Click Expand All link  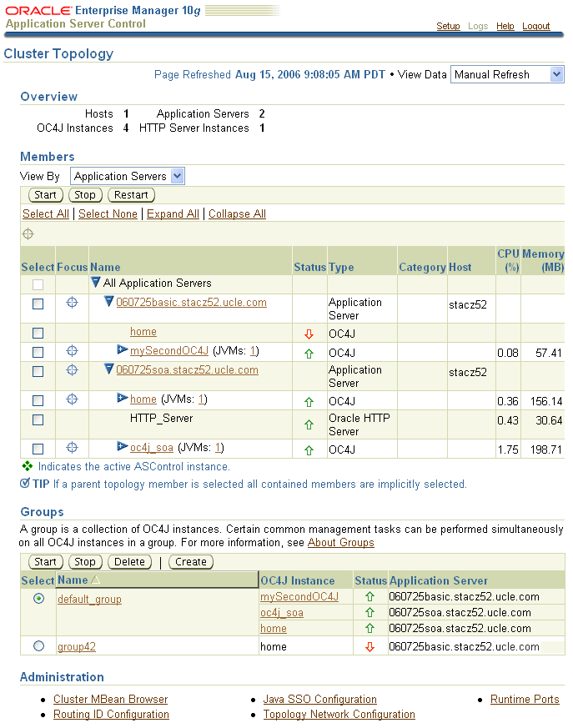pos(173,213)
